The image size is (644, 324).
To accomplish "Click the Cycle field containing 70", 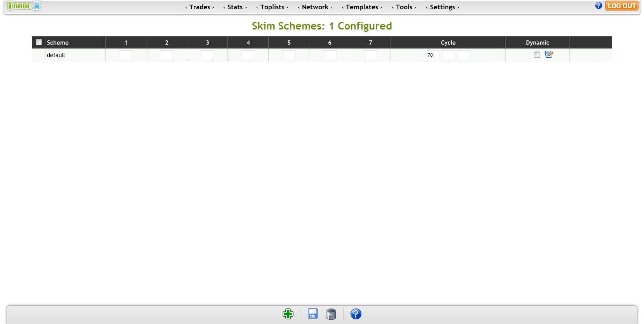I will tap(432, 55).
